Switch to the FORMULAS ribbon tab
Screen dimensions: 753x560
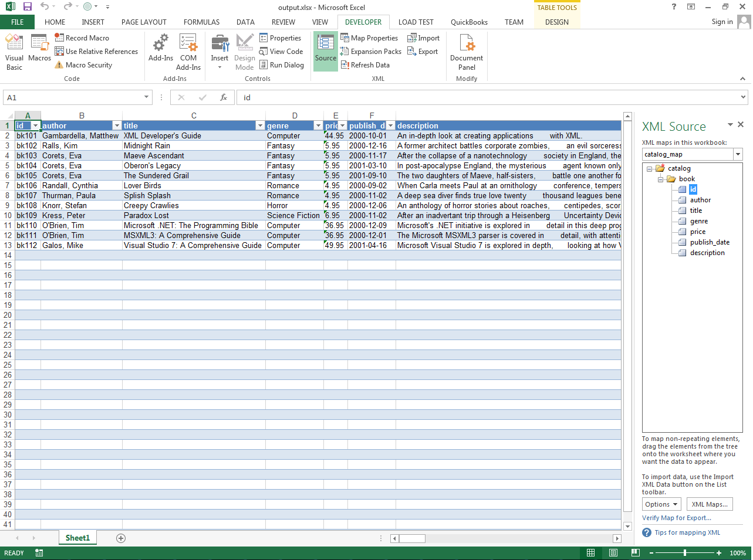201,22
